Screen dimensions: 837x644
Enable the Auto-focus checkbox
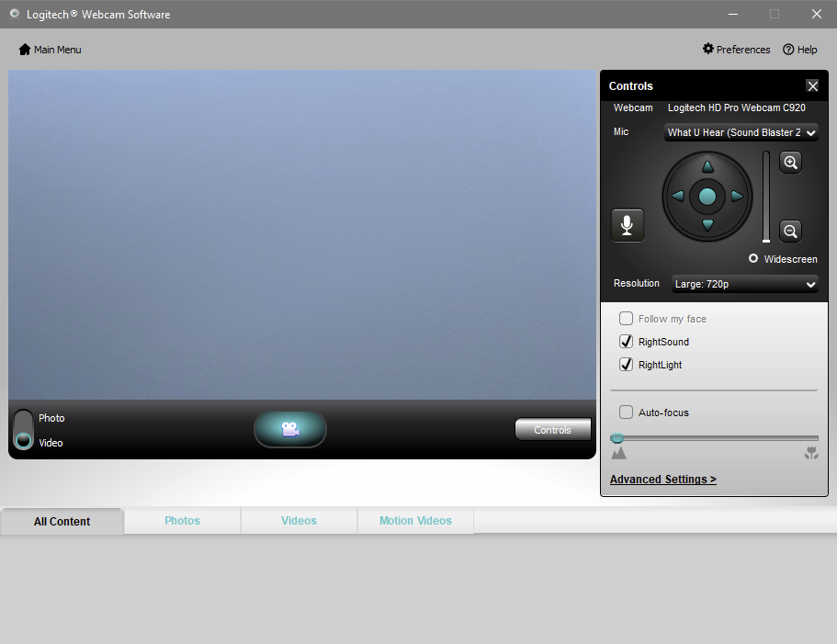[626, 412]
